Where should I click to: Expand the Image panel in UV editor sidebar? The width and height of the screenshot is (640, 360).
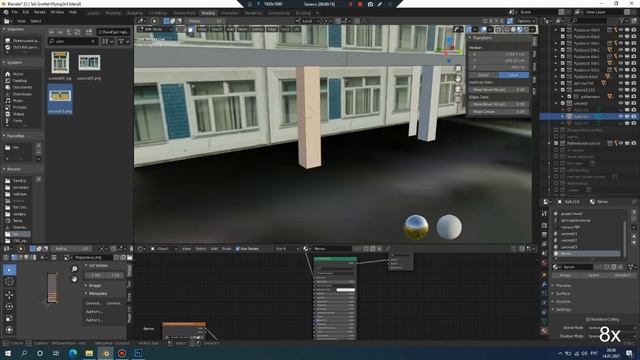[x=94, y=286]
